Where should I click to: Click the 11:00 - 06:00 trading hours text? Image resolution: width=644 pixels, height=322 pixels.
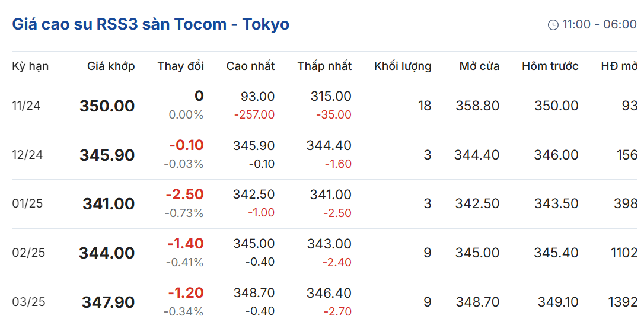pyautogui.click(x=600, y=25)
